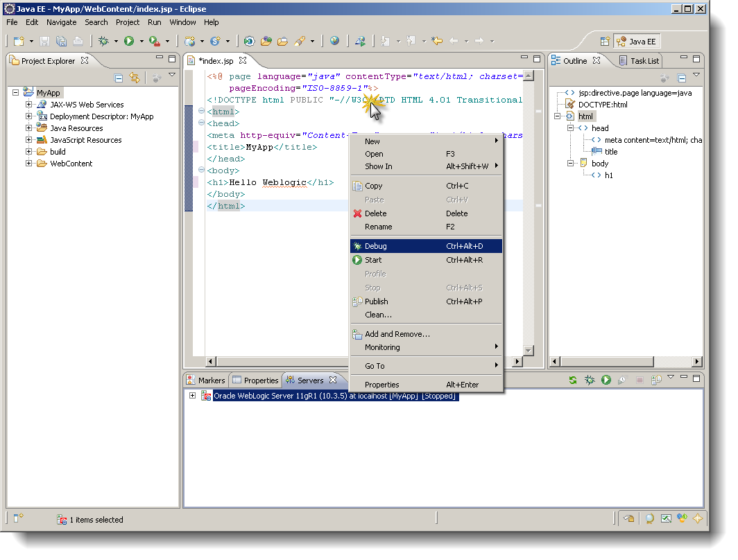Click the Print icon in the toolbar

click(x=77, y=41)
